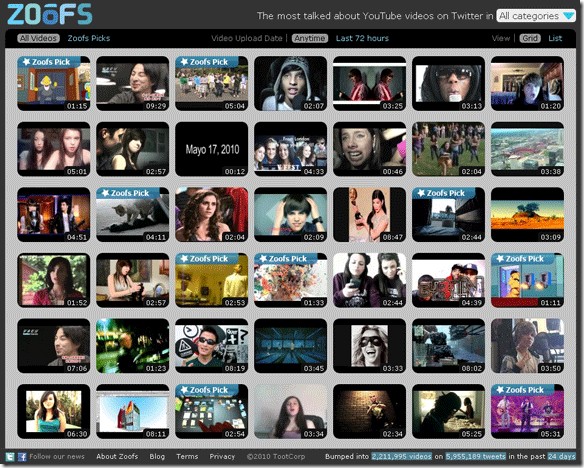This screenshot has width=584, height=468.
Task: Open the blue tunnel video lasting 03:45
Action: click(x=291, y=346)
